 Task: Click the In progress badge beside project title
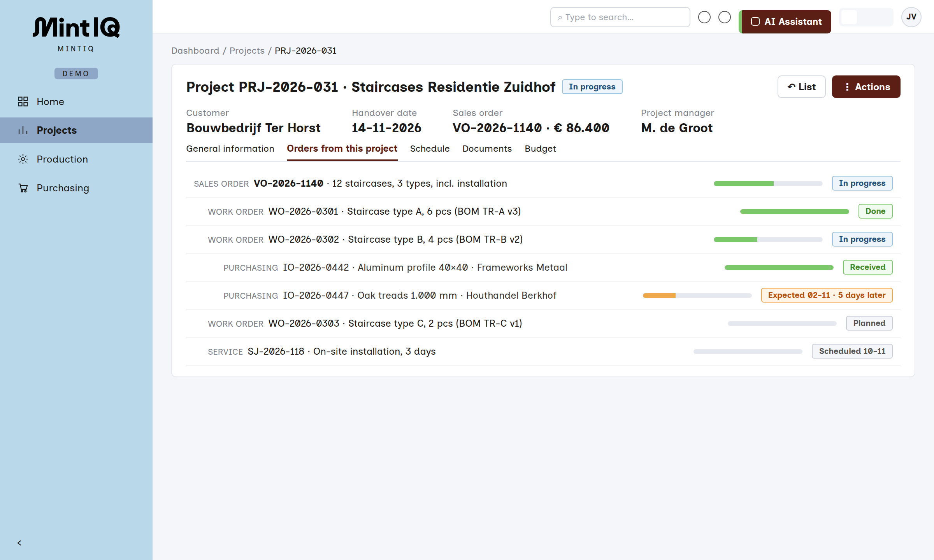point(592,87)
